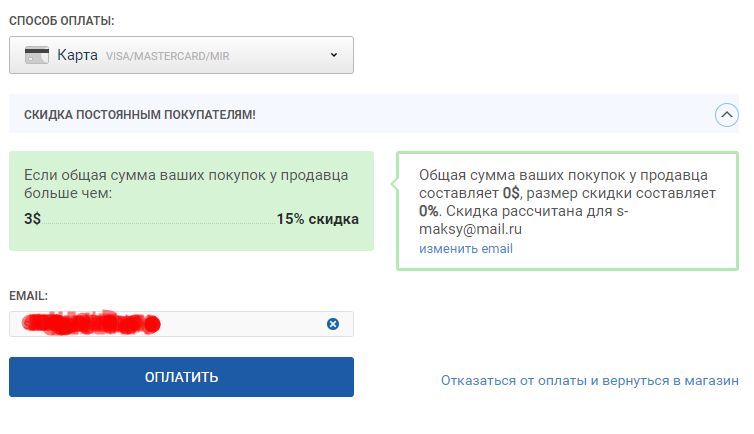Click the "3$" purchase threshold value
The width and height of the screenshot is (754, 434).
[32, 219]
